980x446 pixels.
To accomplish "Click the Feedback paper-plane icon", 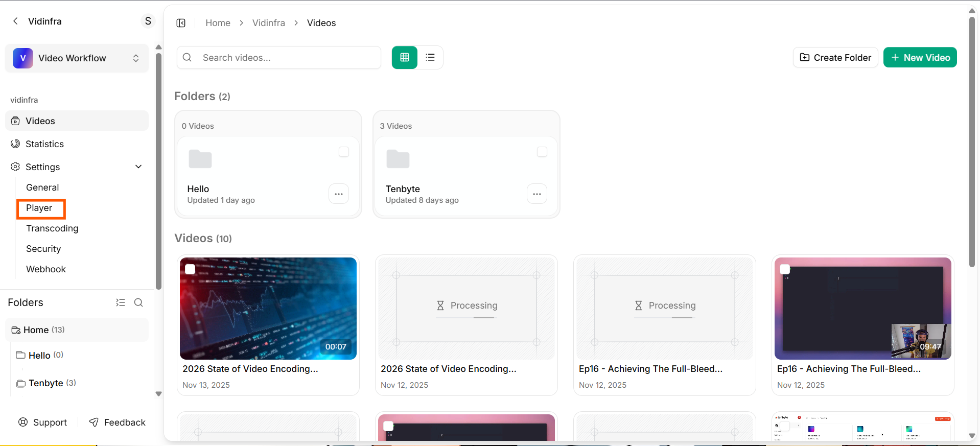I will pos(94,422).
